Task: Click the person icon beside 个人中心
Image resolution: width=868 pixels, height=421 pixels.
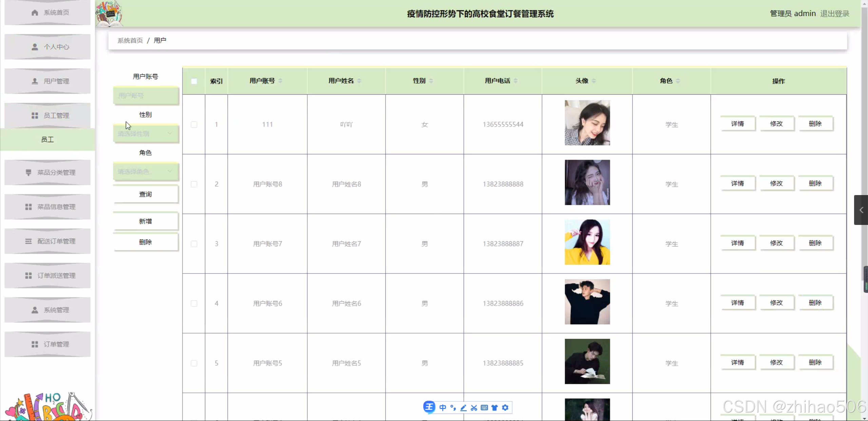Action: (35, 47)
